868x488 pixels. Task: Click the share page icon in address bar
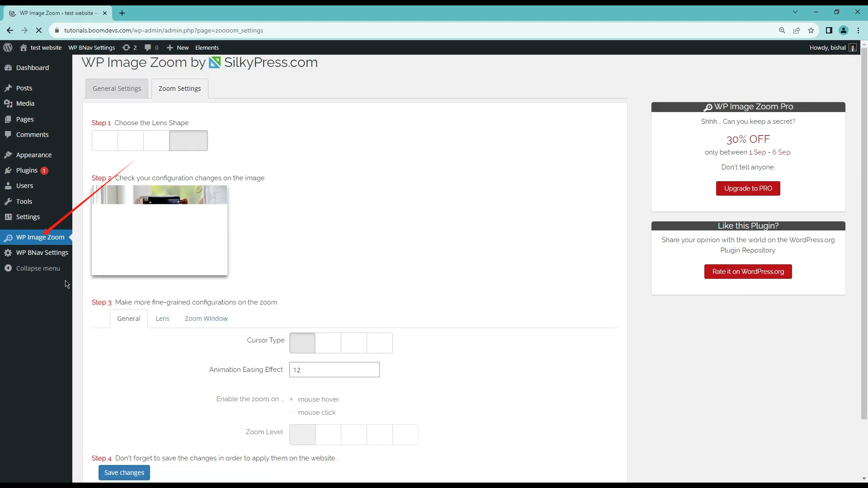(x=797, y=30)
